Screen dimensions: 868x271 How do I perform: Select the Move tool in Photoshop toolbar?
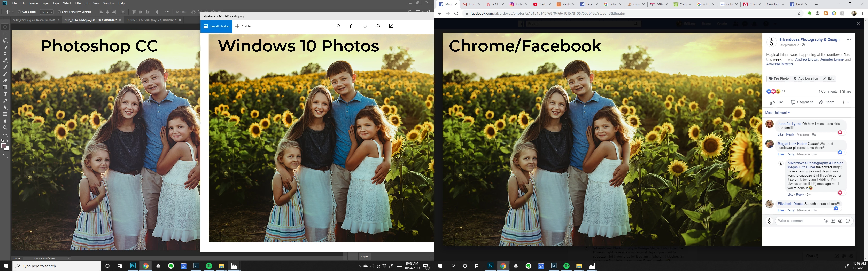5,27
